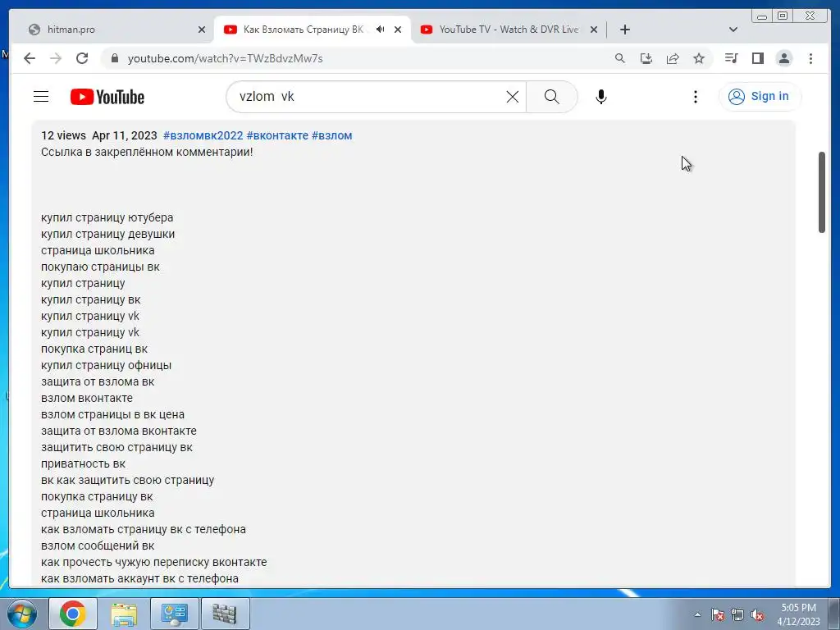The image size is (840, 630).
Task: Click the zoom magnifier in the address bar
Action: [620, 58]
